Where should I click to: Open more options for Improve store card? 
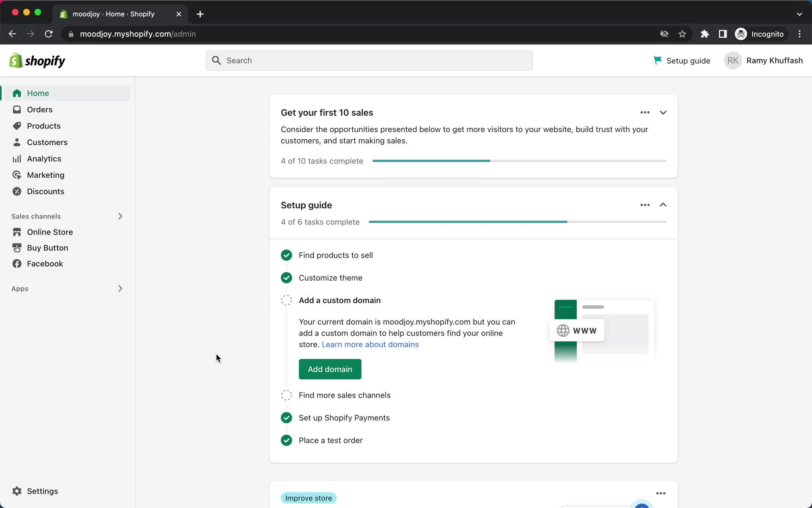661,493
